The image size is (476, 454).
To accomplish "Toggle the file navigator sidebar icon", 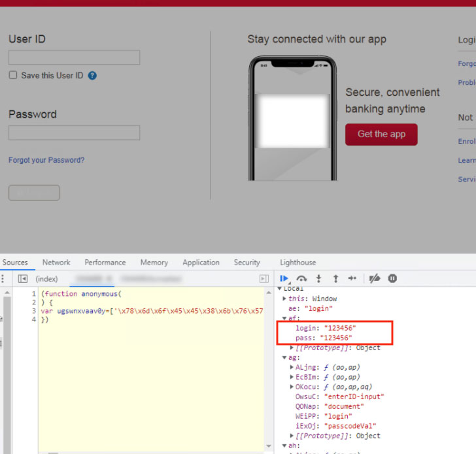I will [23, 279].
